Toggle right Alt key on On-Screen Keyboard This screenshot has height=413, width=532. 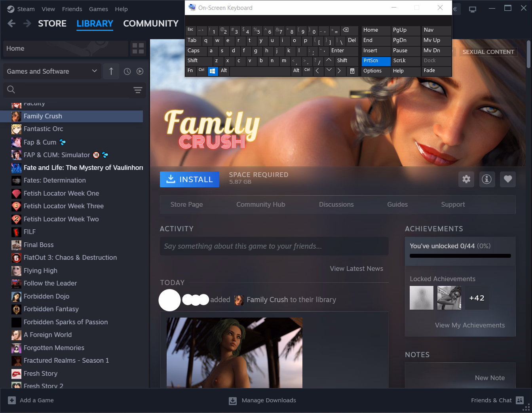[x=296, y=71]
